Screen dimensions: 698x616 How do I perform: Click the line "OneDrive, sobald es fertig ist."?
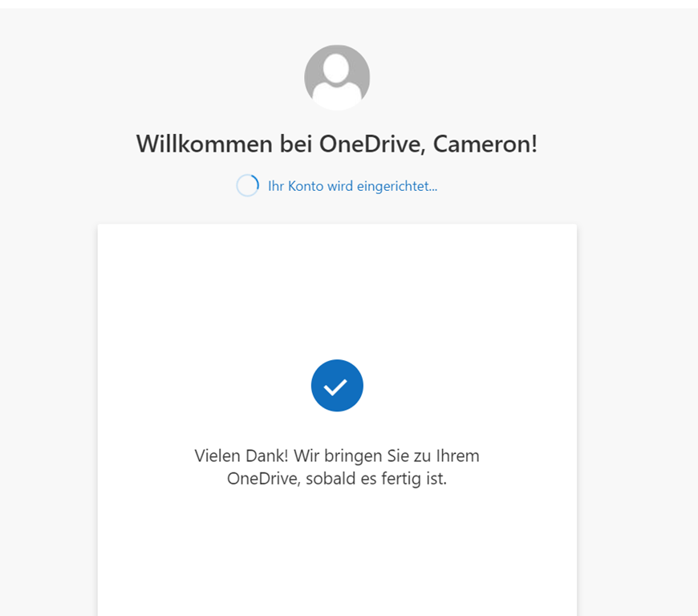click(337, 479)
